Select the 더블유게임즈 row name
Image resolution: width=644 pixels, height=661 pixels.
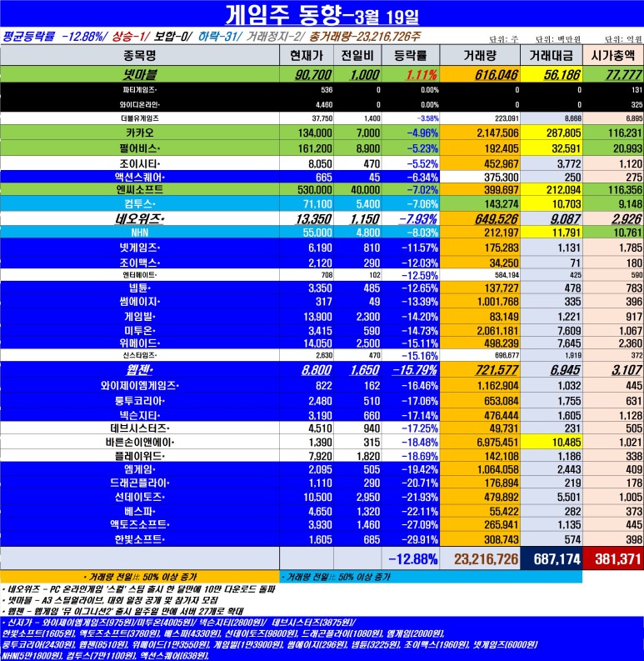click(139, 118)
